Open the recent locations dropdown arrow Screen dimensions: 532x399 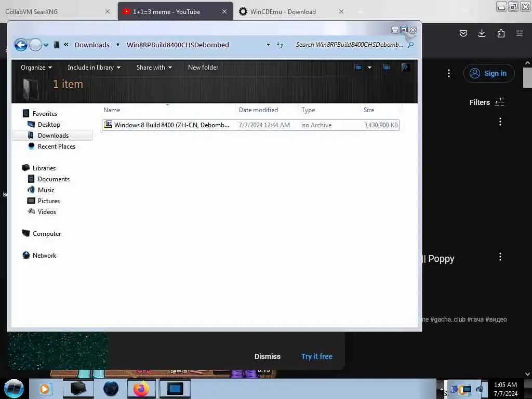pyautogui.click(x=46, y=45)
